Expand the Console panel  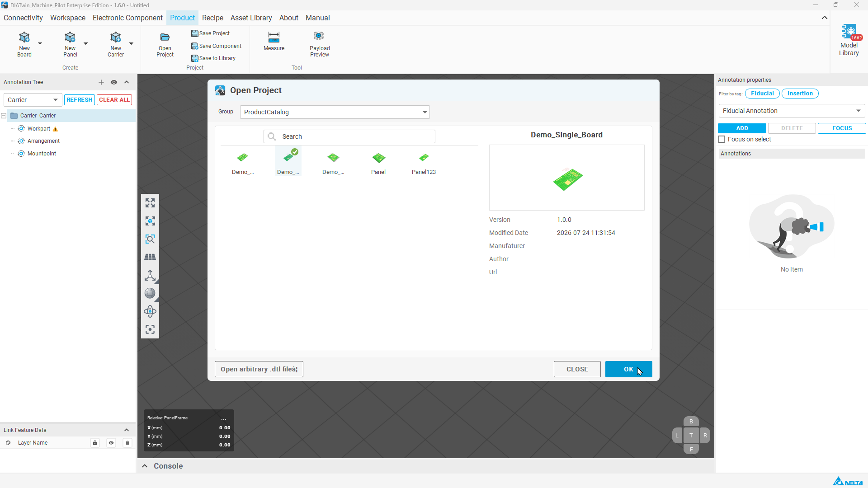point(145,466)
